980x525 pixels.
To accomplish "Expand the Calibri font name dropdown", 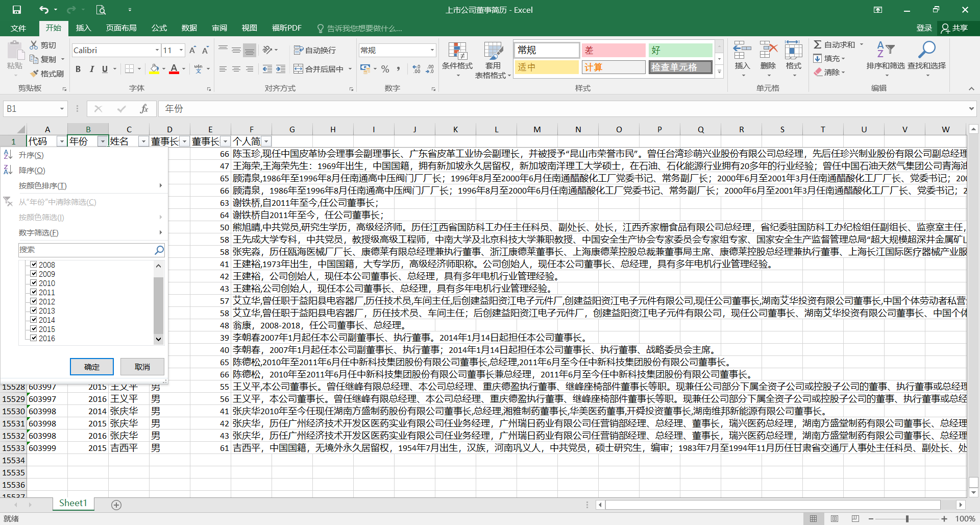I will (x=157, y=50).
